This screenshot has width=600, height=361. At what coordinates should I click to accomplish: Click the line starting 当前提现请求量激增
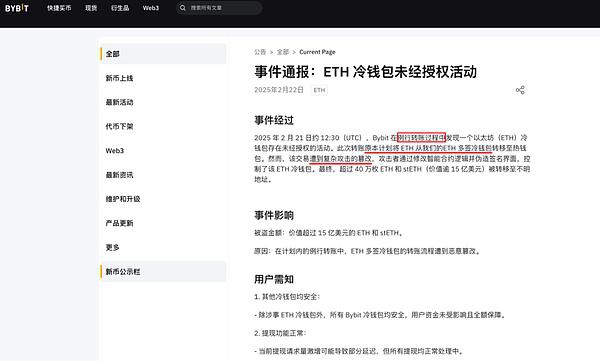pyautogui.click(x=359, y=351)
